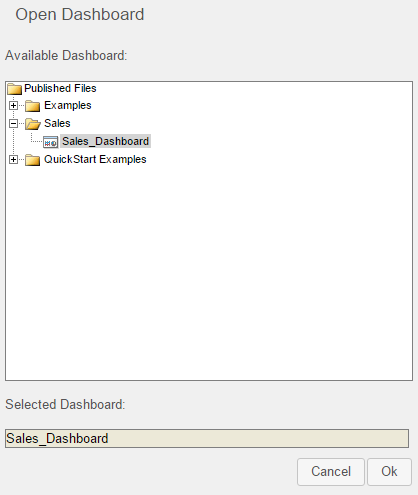Click the Cancel button

click(x=331, y=472)
